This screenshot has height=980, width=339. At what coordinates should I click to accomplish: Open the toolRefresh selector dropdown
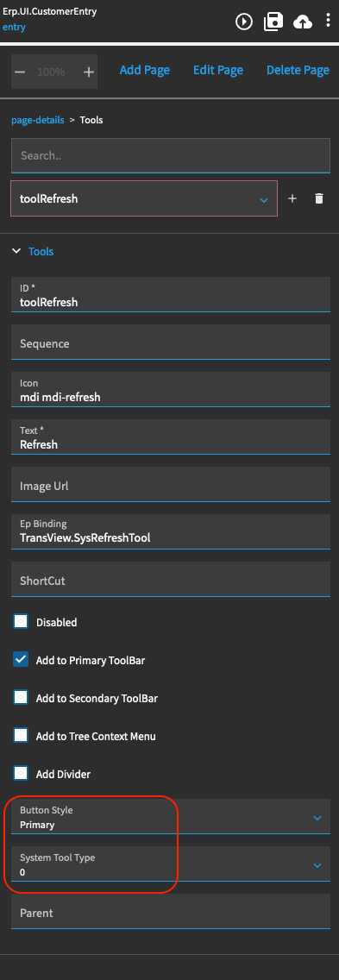144,198
